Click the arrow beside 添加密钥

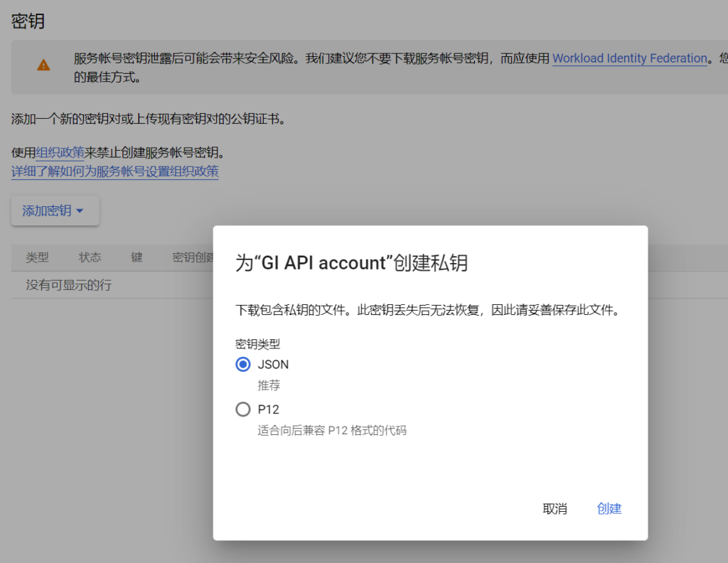(x=80, y=211)
